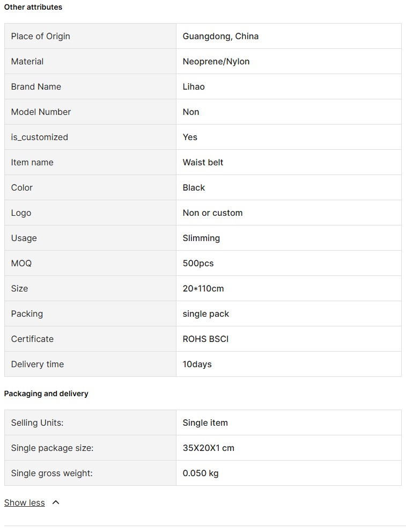Click the Model Number label
Viewport: 406px width, 532px height.
click(41, 112)
